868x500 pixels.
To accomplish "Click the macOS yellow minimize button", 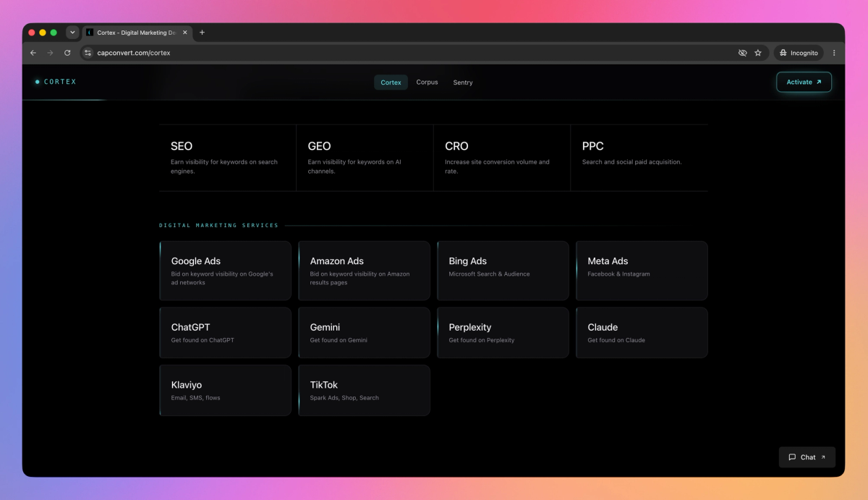I will 43,33.
